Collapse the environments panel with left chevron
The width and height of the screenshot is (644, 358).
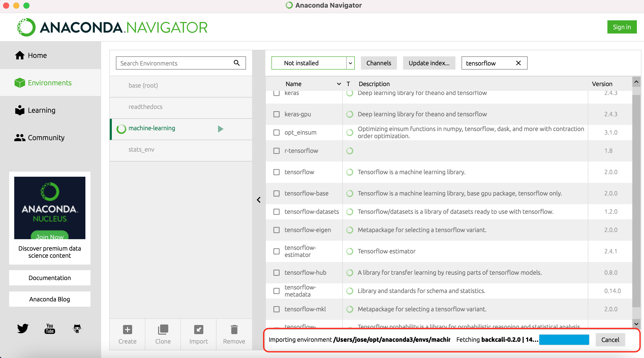click(x=259, y=200)
